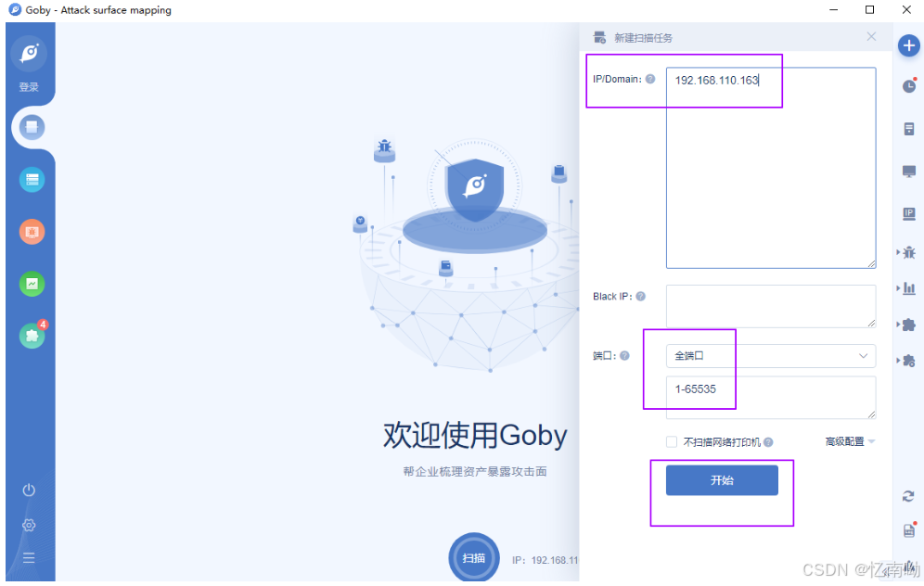
Task: Toggle the 不扫描网络打印机 checkbox
Action: 671,441
